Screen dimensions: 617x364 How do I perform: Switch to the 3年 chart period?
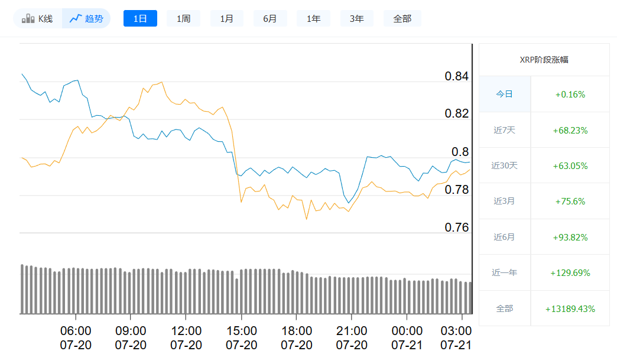coord(357,18)
